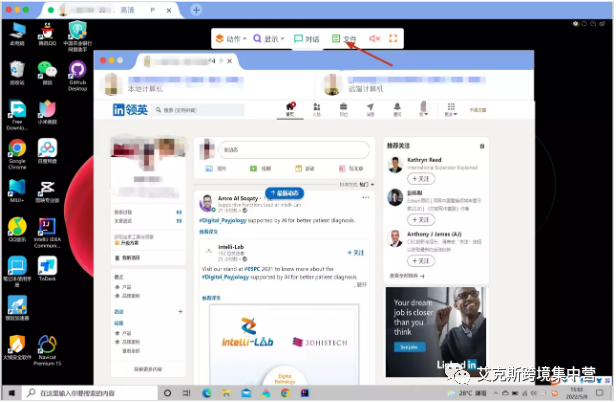Open Anthony J James (AJ) profile link

tap(434, 234)
